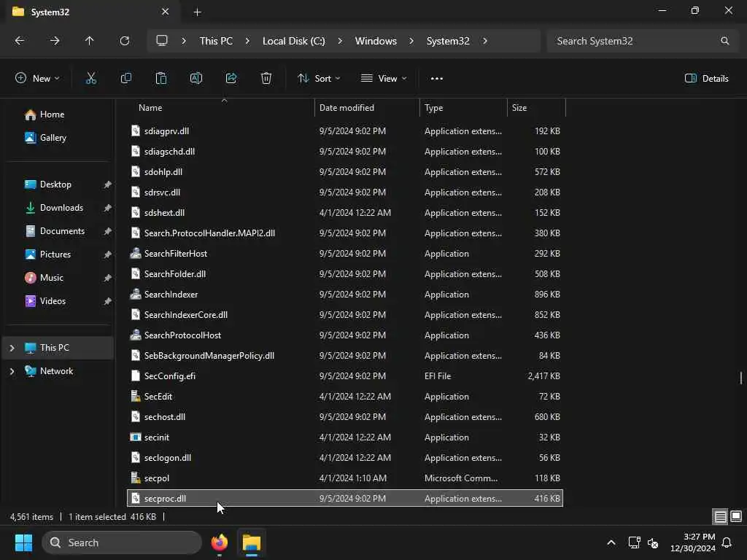
Task: Select the secpol file row
Action: point(345,478)
